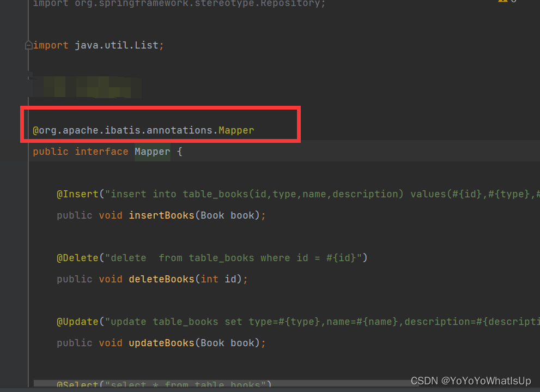Place cursor on the @Delete annotation

77,257
